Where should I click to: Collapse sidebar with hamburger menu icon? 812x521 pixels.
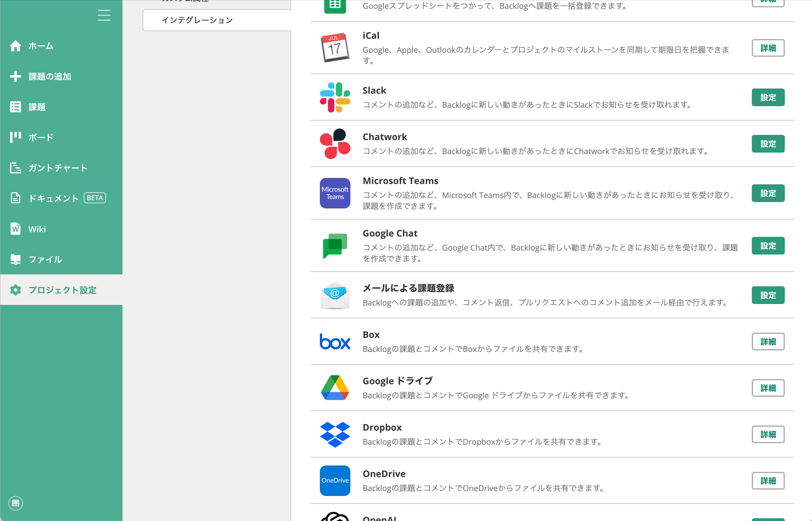pos(104,15)
